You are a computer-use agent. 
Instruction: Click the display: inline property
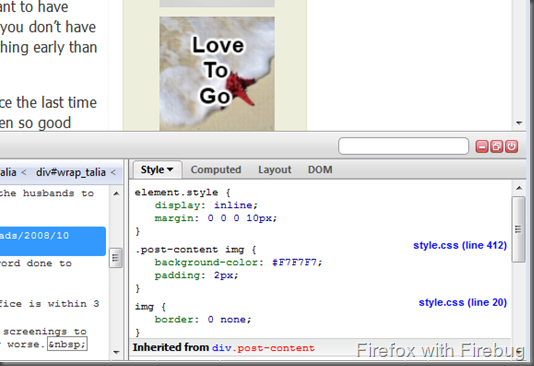click(x=206, y=205)
